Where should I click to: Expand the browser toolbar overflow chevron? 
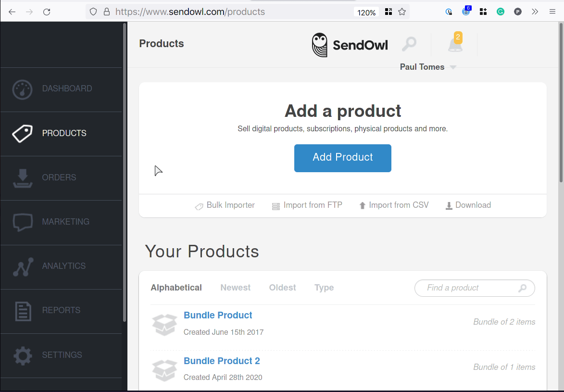coord(535,12)
